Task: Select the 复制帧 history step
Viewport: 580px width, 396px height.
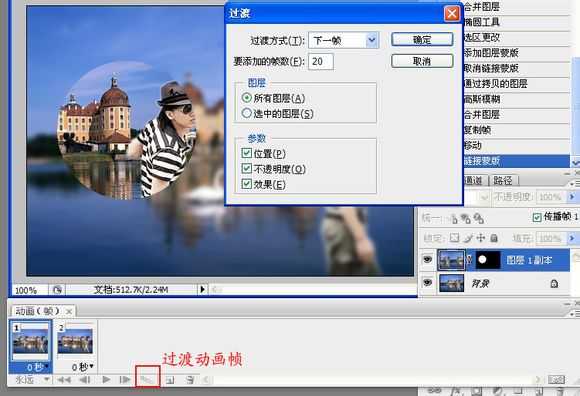Action: [x=516, y=130]
